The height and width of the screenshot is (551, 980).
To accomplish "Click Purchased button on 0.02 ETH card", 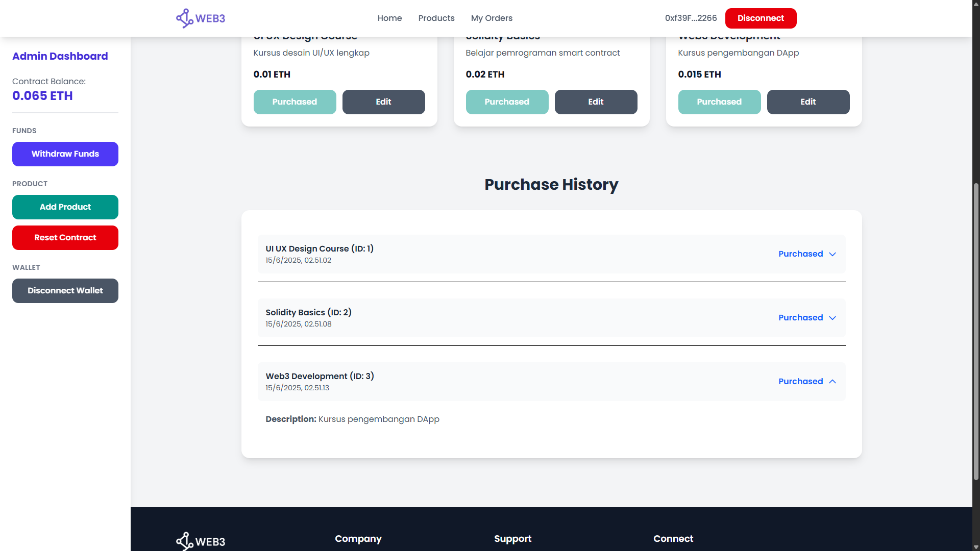I will point(507,102).
